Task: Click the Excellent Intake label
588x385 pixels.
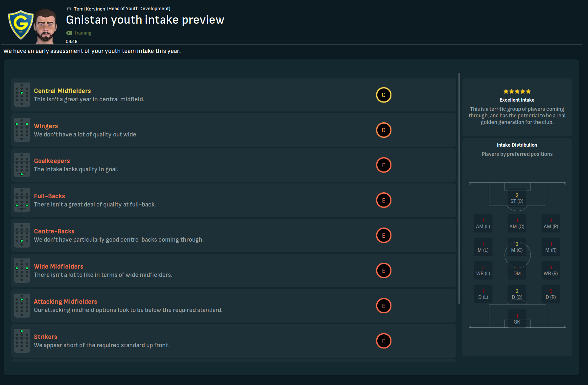Action: click(517, 100)
